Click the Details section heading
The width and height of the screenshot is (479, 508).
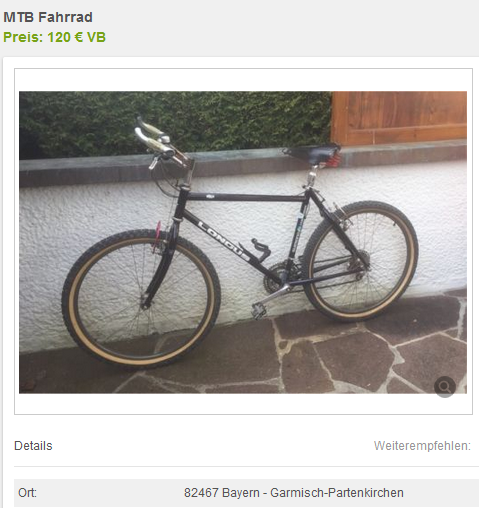(x=33, y=446)
